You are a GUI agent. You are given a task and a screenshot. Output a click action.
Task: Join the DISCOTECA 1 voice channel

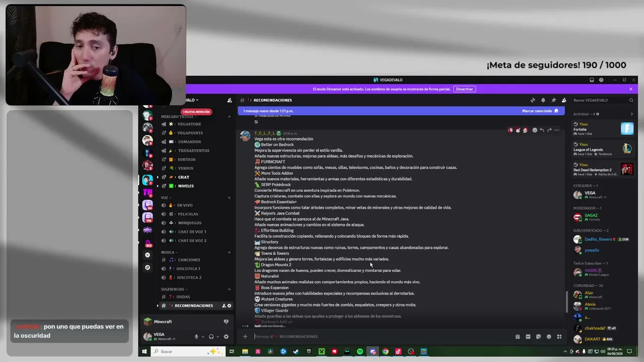[195, 268]
